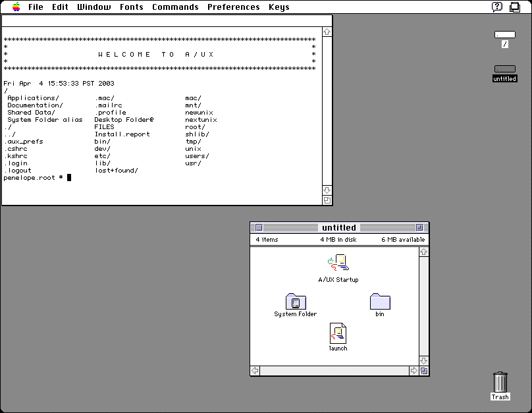Viewport: 532px width, 413px height.
Task: Select the Trash icon on desktop
Action: click(x=500, y=382)
